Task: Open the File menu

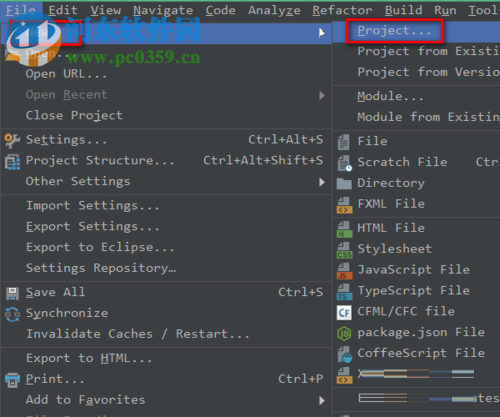Action: 21,10
